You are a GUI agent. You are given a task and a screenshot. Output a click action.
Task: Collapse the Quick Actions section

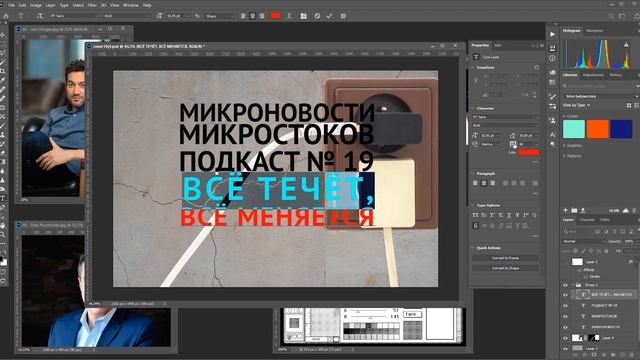pos(473,248)
